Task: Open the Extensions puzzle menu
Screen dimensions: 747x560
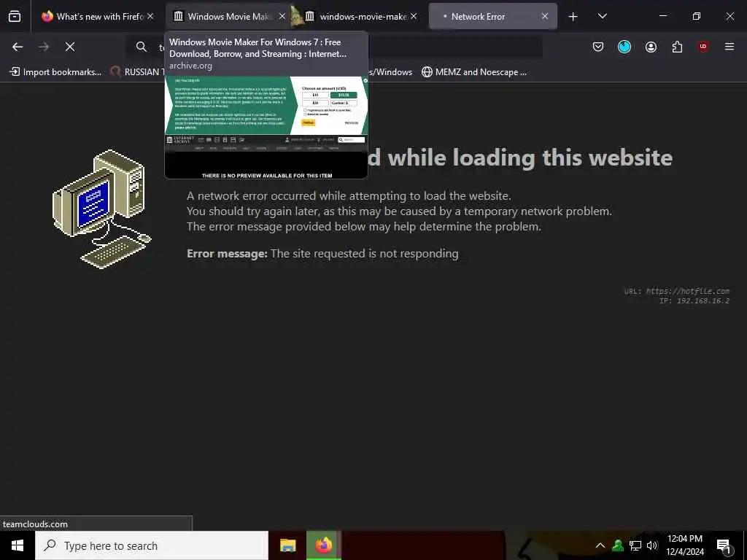Action: tap(677, 47)
